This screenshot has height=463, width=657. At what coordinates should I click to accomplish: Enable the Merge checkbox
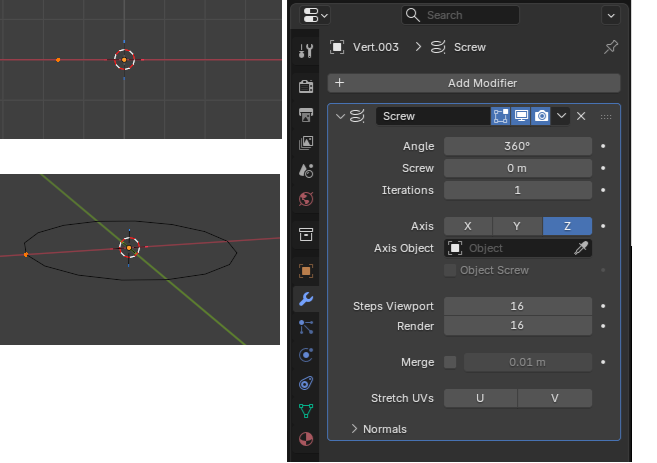(x=450, y=362)
